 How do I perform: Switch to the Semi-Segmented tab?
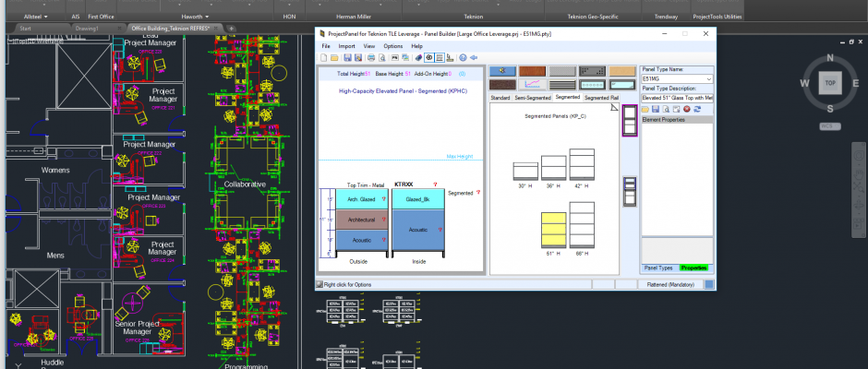(532, 98)
